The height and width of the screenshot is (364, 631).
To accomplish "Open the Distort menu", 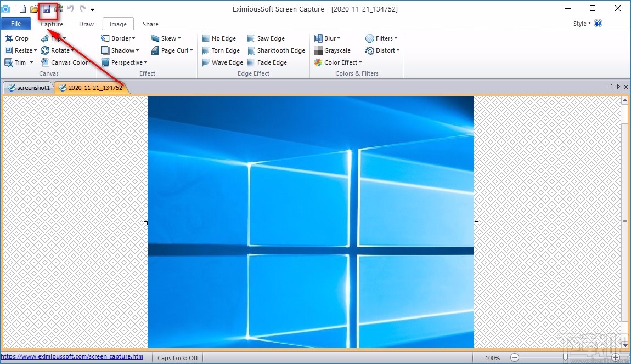I will point(382,50).
